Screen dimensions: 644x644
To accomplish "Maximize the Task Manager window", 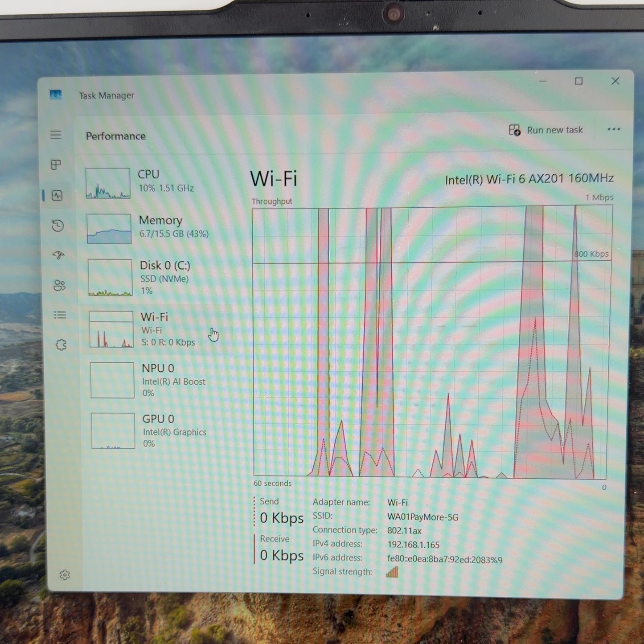I will click(x=578, y=81).
